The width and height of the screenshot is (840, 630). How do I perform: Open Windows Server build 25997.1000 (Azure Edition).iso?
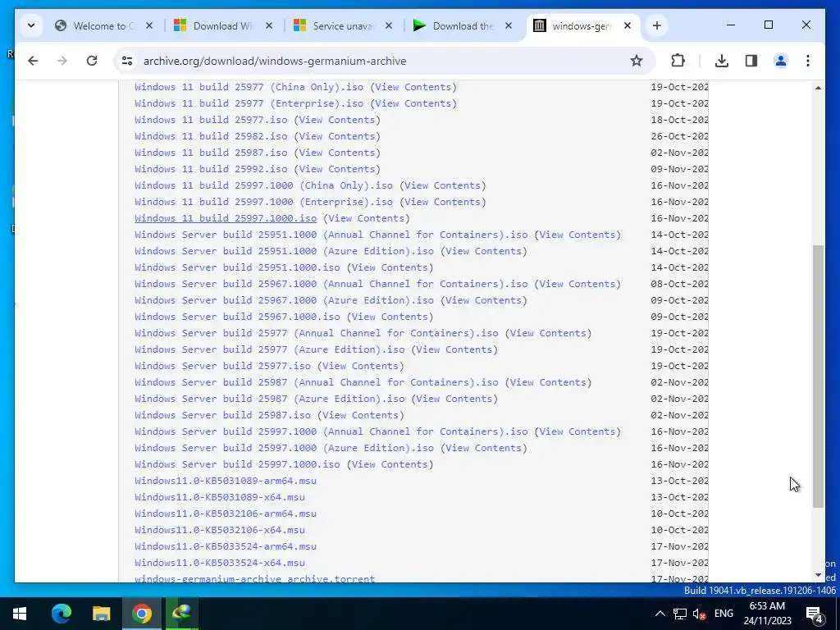click(x=284, y=448)
